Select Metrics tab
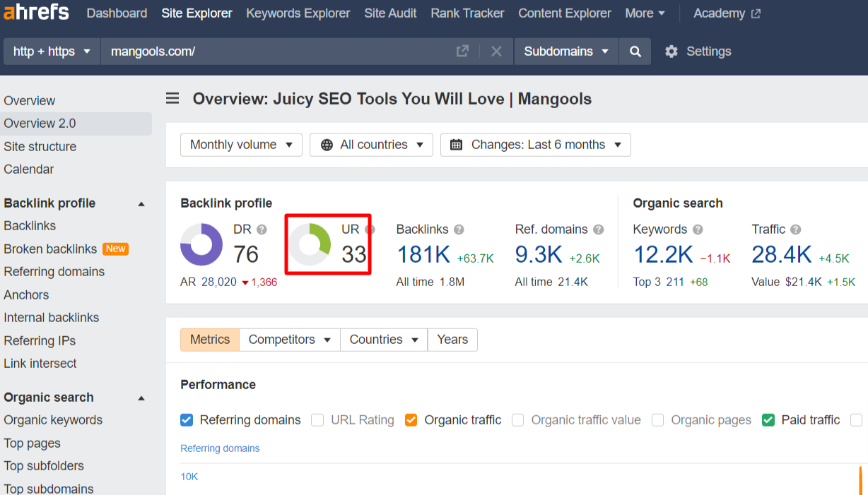The image size is (868, 495). (x=210, y=340)
